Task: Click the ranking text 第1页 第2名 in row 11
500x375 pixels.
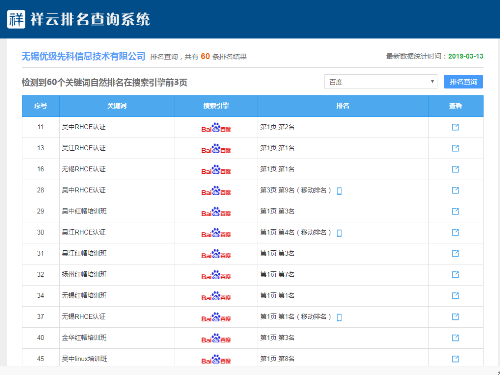Action: (277, 127)
